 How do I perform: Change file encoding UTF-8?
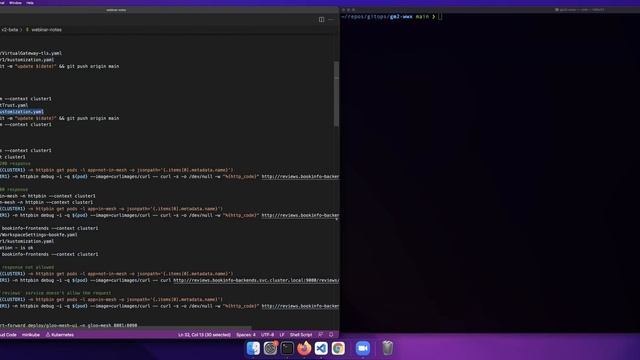[267, 335]
